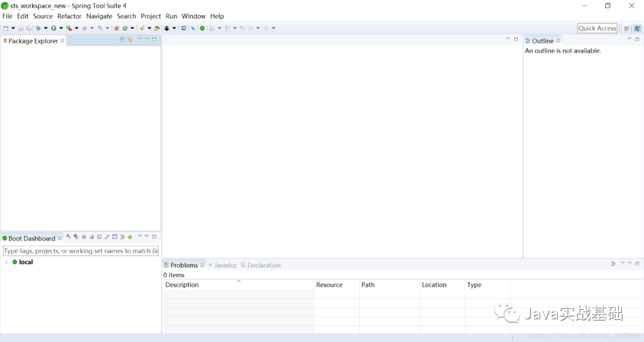Open the Package Explorer view menu triangle
The image size is (644, 342).
point(140,39)
